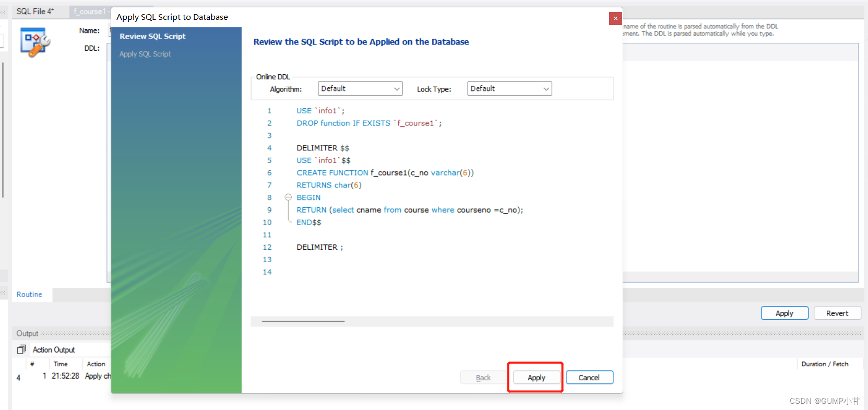Switch to the SQL File 4 tab

click(35, 11)
